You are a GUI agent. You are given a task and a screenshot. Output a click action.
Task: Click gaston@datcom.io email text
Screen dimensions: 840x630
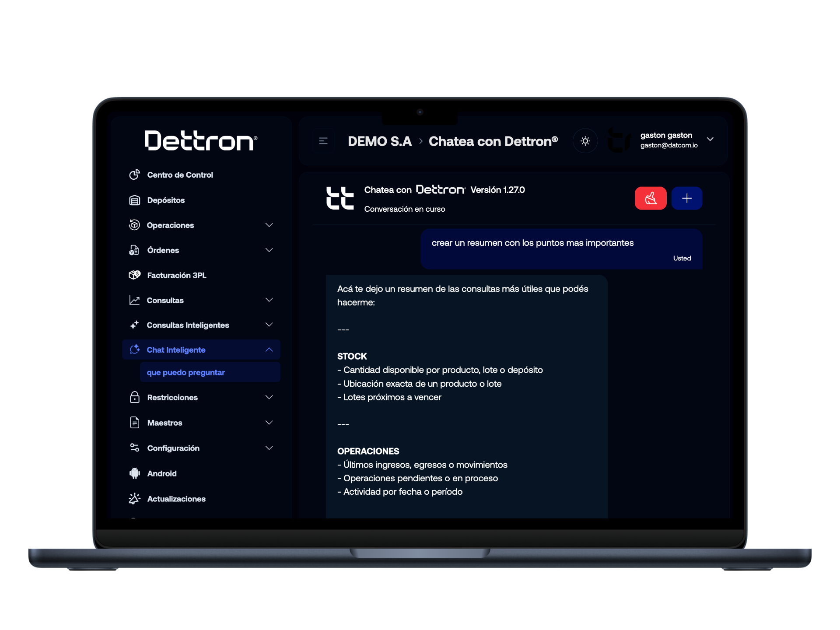pyautogui.click(x=669, y=145)
